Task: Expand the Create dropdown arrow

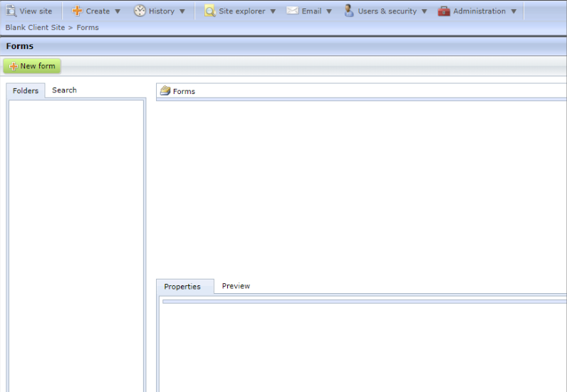Action: pos(118,11)
